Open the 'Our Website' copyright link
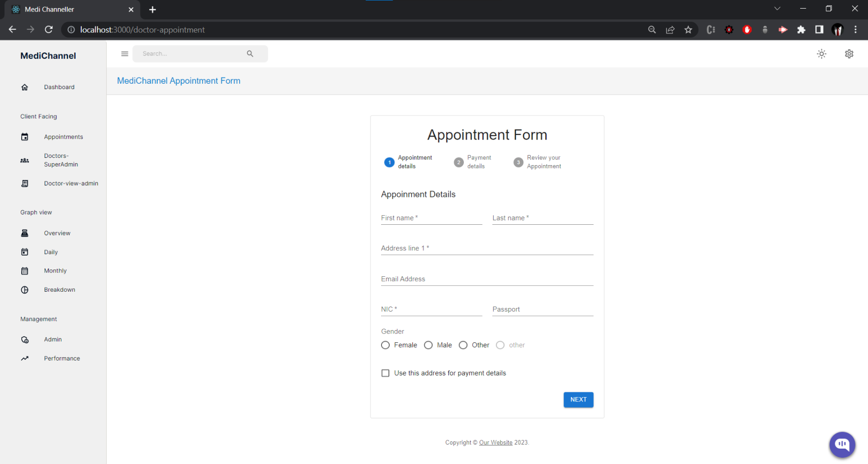Image resolution: width=868 pixels, height=464 pixels. (496, 442)
